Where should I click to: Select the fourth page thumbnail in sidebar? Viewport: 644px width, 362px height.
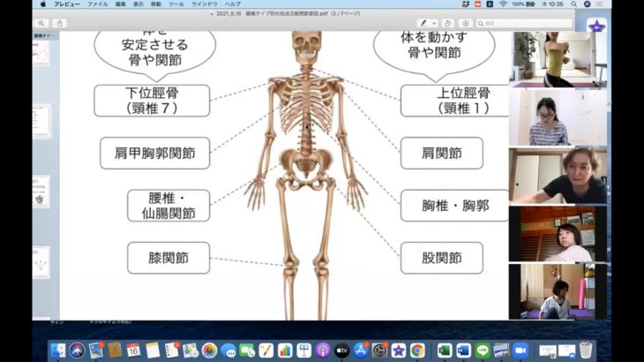point(41,262)
